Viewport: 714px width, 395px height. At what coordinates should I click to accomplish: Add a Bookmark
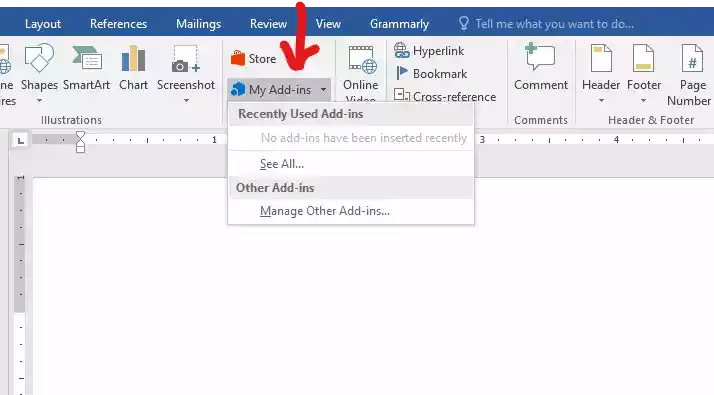point(432,73)
